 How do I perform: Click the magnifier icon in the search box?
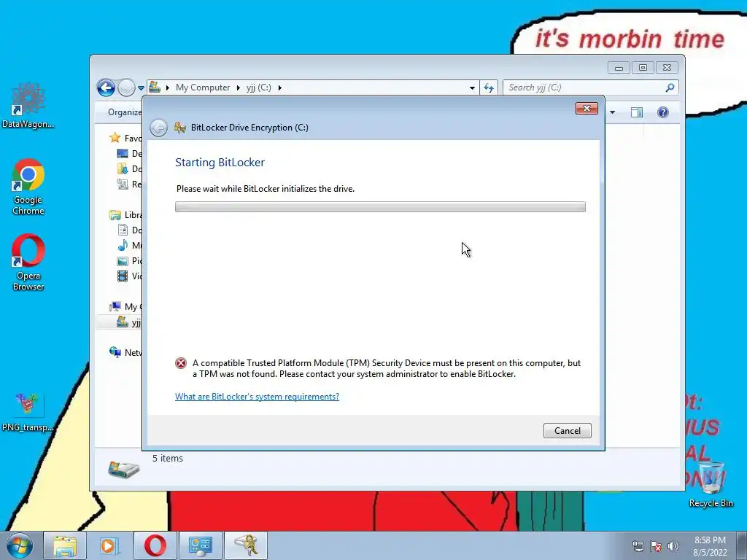[x=670, y=87]
